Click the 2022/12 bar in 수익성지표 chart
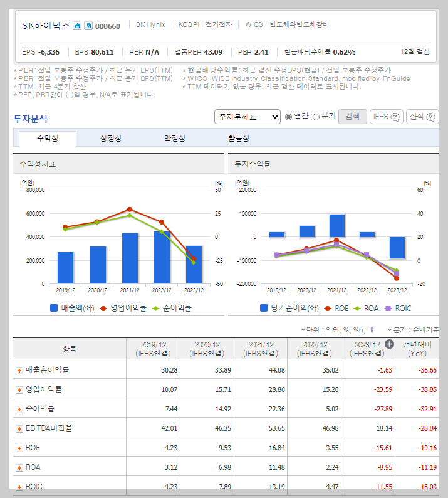This screenshot has width=448, height=498. [x=162, y=258]
